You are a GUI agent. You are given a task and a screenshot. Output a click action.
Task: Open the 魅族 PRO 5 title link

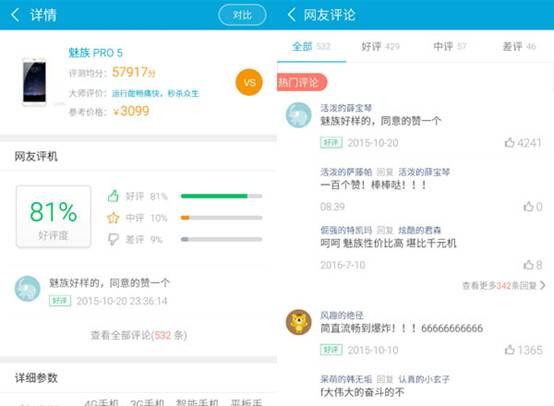pos(95,53)
